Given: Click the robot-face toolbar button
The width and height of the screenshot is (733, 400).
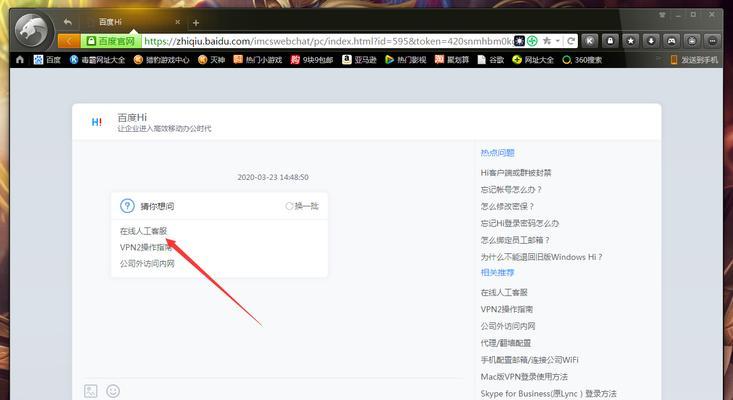Looking at the screenshot, I should coord(692,41).
